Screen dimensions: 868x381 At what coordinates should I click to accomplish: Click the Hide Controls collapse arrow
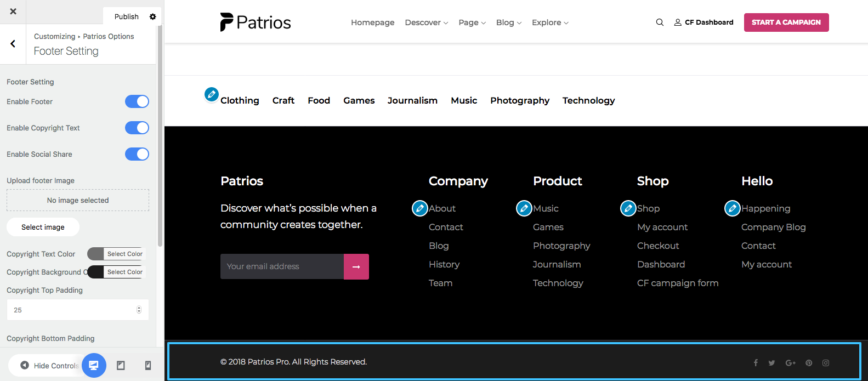[x=25, y=365]
